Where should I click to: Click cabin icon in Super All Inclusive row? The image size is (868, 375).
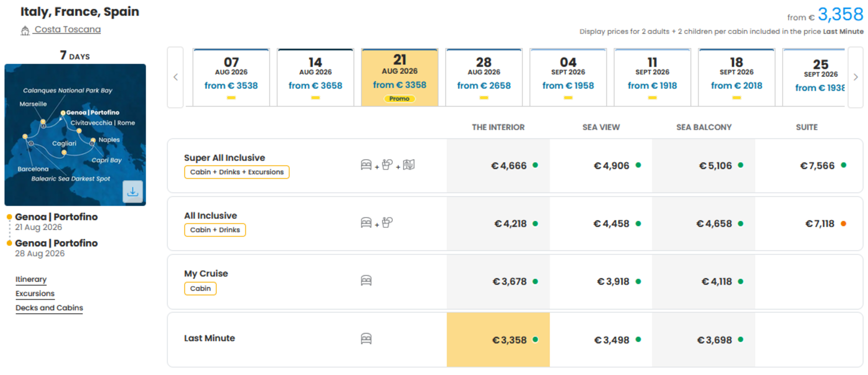point(366,165)
